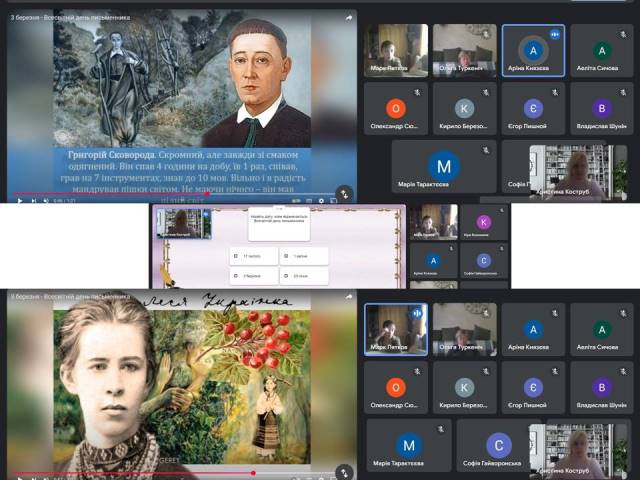Viewport: 640px width, 480px height.
Task: Click "Григорій Сковорода" bold name in slide caption
Action: point(111,155)
